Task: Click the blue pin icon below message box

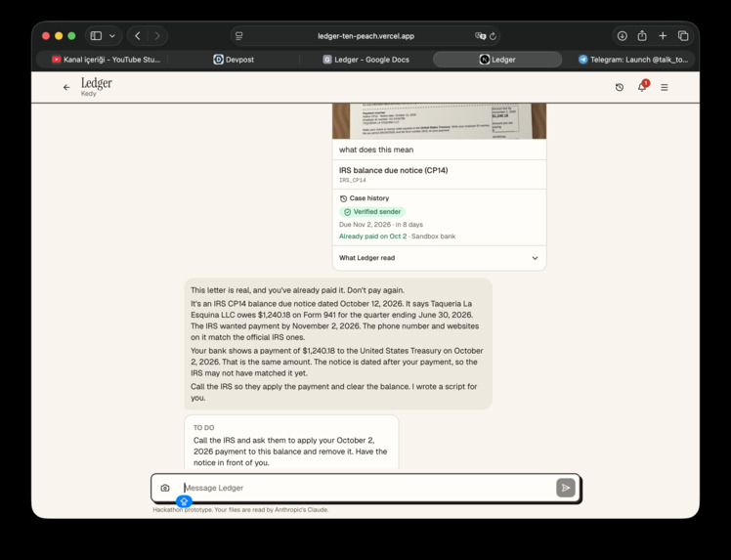Action: (x=184, y=501)
